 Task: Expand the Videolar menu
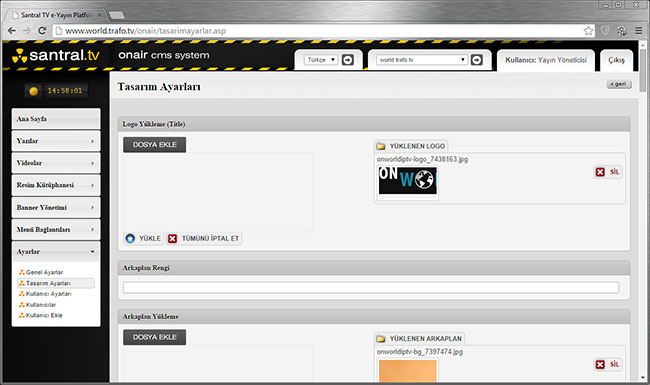[x=56, y=163]
